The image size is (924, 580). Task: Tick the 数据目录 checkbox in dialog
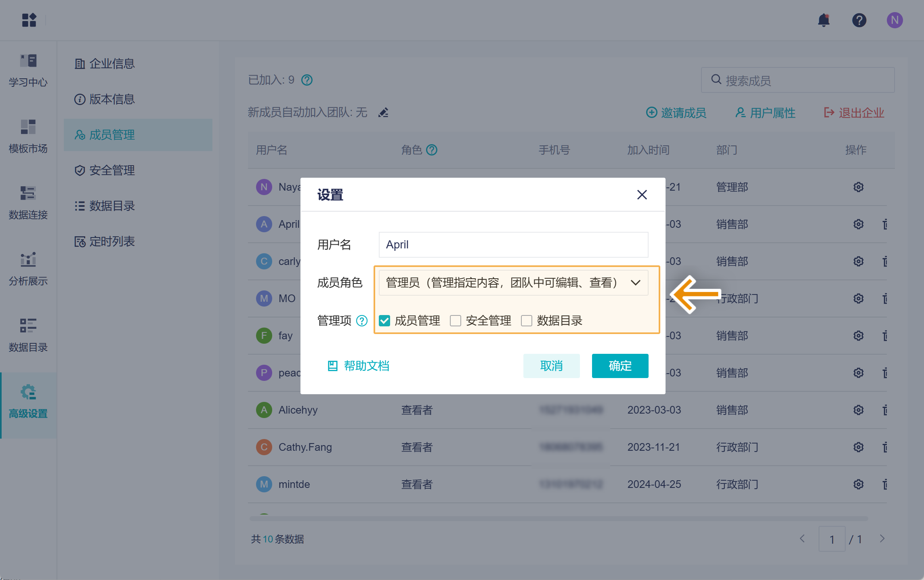click(x=527, y=321)
